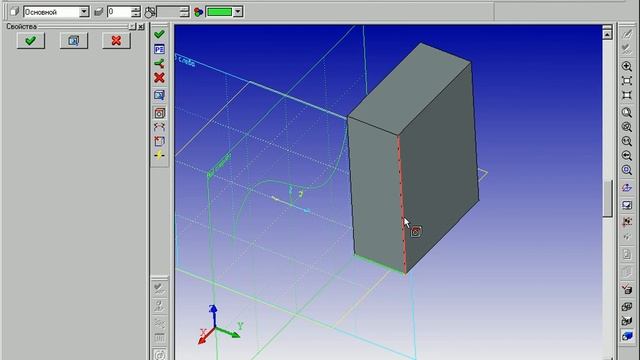Cancel the command with automenu red X
Screen dimensions: 640x360
(160, 78)
